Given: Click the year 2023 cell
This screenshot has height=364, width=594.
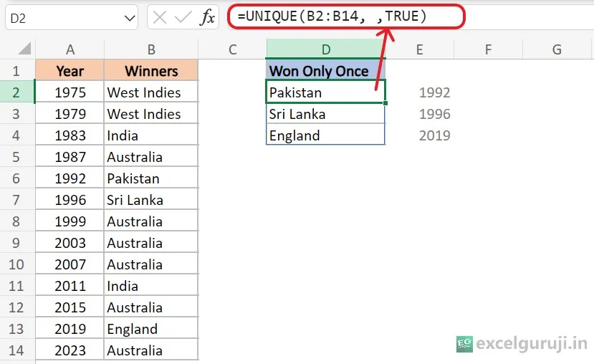Looking at the screenshot, I should pos(70,350).
